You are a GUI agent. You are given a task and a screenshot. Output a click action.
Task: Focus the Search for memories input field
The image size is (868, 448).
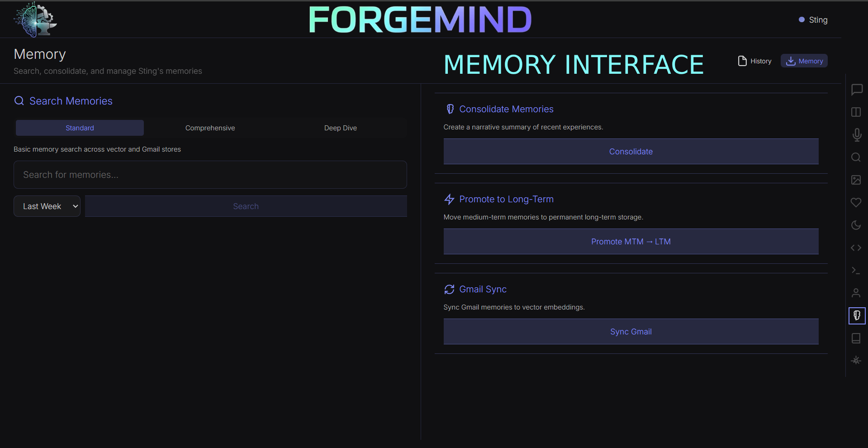point(210,175)
